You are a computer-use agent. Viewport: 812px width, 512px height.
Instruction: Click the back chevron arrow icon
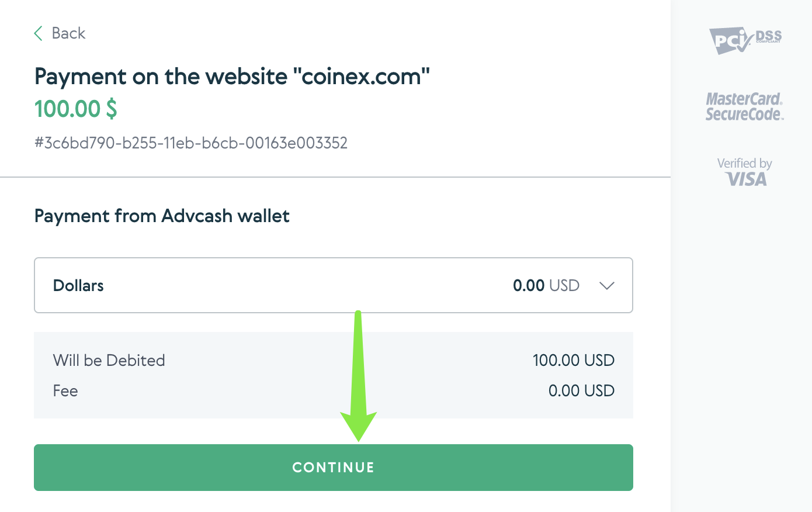tap(38, 33)
